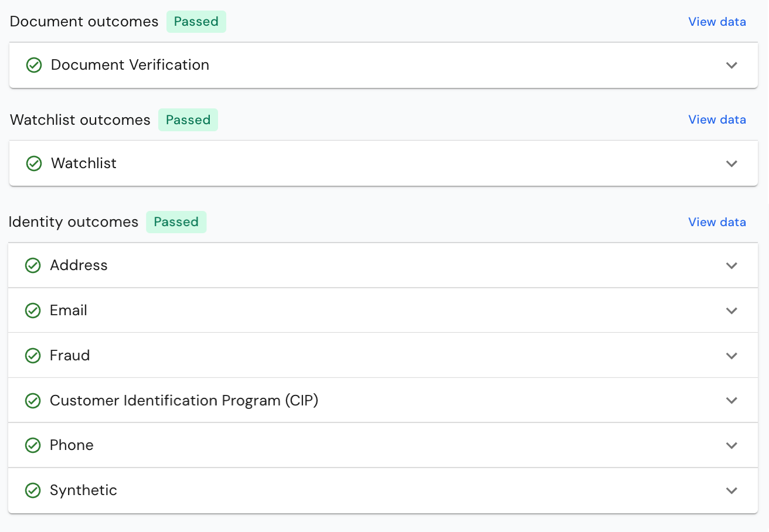Viewport: 769px width, 532px height.
Task: Click the Phone passed check icon
Action: pyautogui.click(x=33, y=445)
